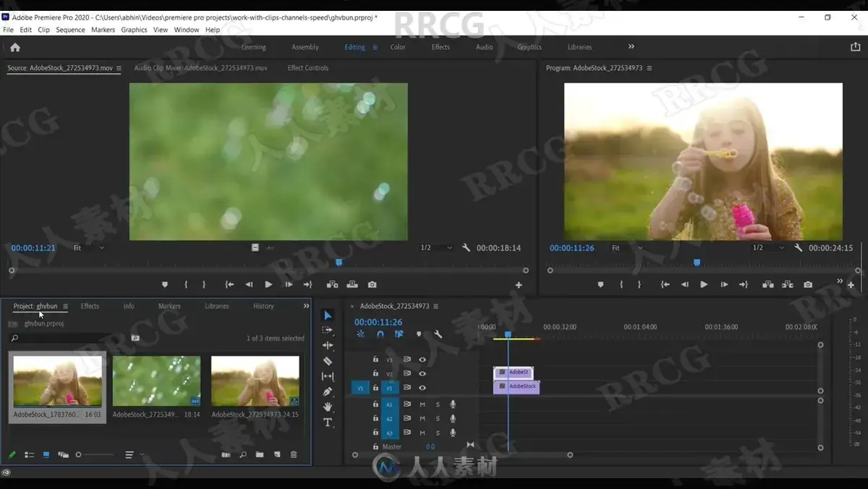The image size is (868, 489).
Task: Automate to Sequence icon in Project panel
Action: [x=226, y=455]
